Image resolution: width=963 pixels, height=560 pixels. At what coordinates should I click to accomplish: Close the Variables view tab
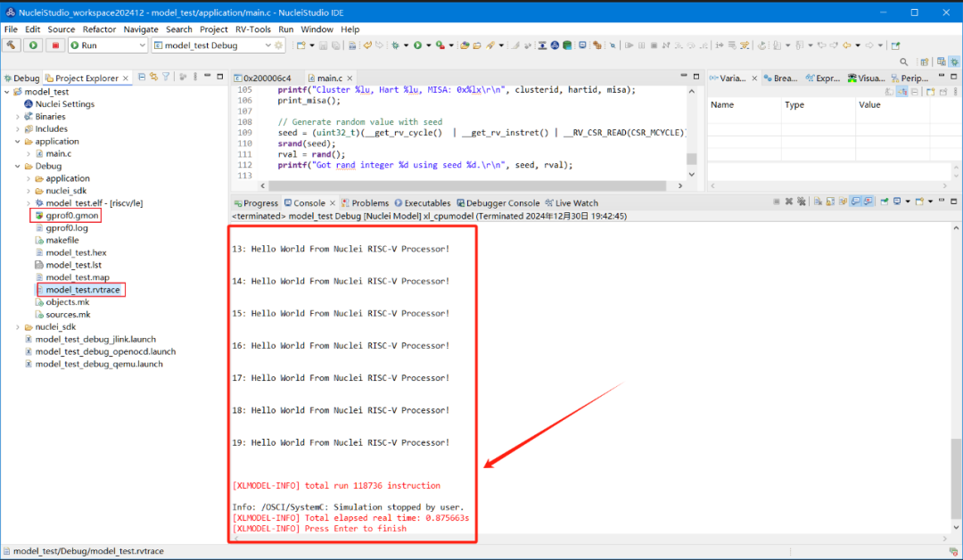tap(755, 78)
